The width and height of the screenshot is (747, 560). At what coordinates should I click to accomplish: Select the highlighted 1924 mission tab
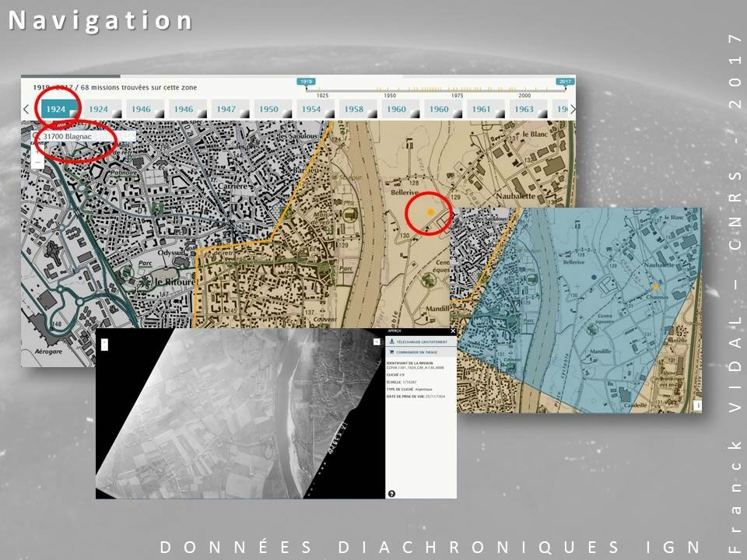(x=60, y=109)
